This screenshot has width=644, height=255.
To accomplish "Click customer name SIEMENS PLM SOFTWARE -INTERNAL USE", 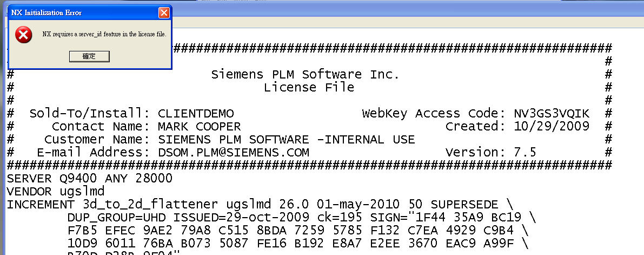I will [x=287, y=140].
